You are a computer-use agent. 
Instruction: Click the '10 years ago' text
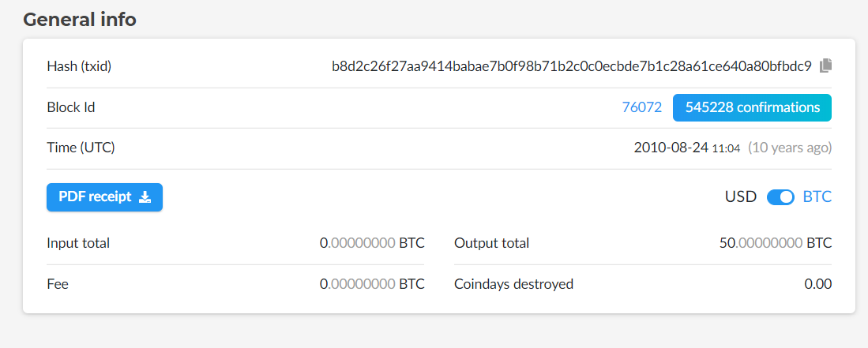point(790,148)
